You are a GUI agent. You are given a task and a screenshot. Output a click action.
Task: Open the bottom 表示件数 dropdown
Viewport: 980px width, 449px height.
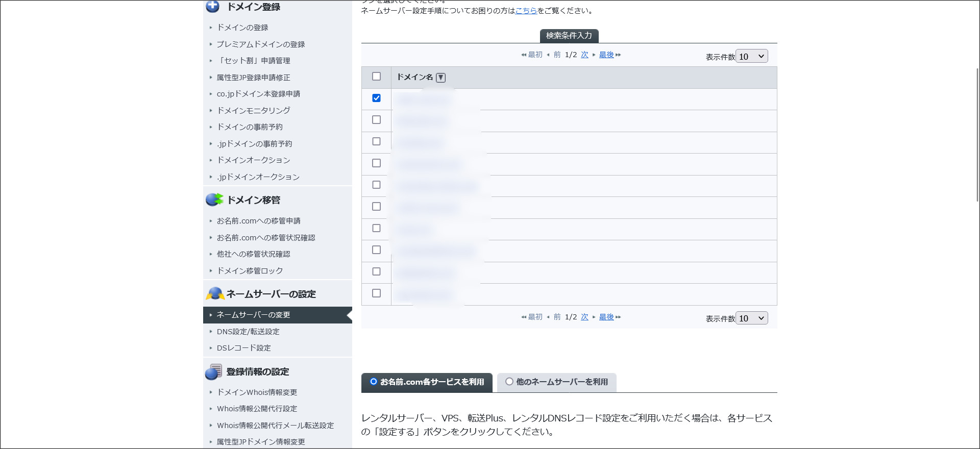coord(751,318)
